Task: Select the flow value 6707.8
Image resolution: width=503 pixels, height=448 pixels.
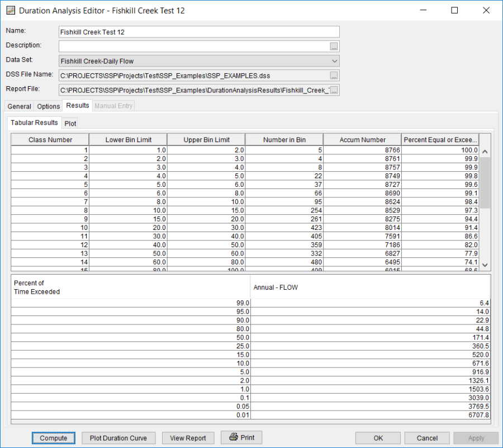Action: (x=371, y=415)
